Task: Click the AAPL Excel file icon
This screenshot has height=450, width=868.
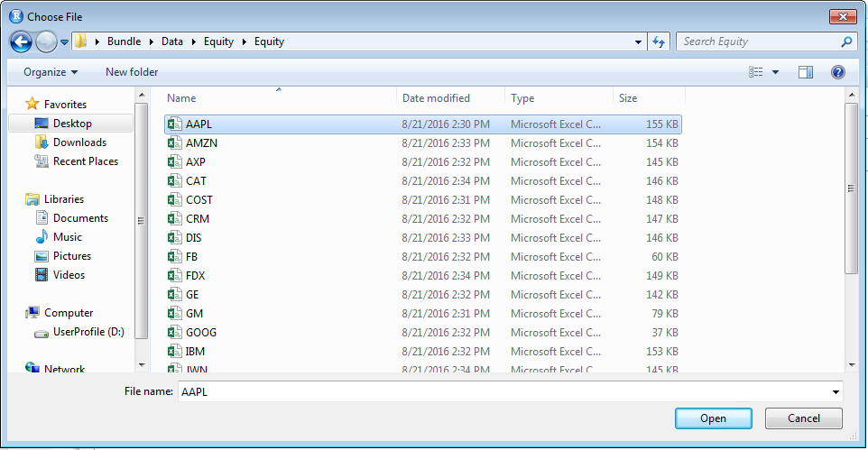Action: coord(174,124)
